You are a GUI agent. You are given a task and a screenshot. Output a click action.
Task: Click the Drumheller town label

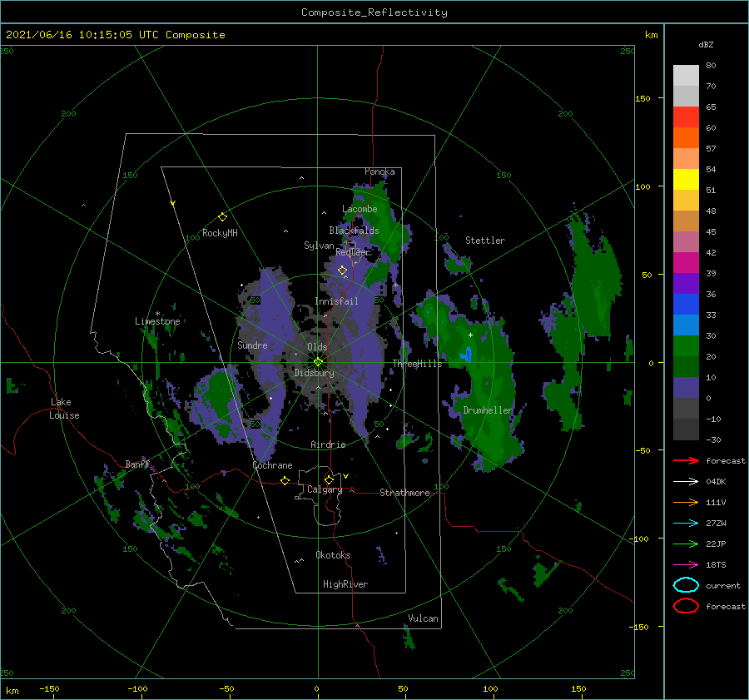tap(488, 410)
